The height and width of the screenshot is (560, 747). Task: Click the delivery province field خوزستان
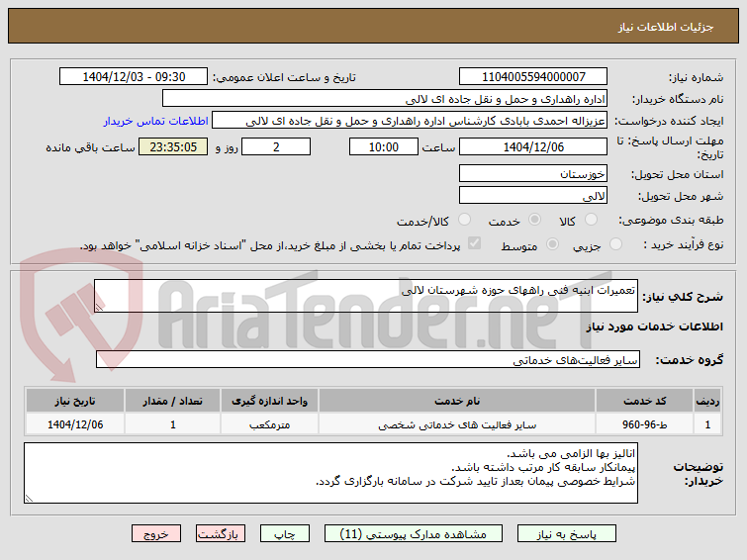(x=533, y=173)
